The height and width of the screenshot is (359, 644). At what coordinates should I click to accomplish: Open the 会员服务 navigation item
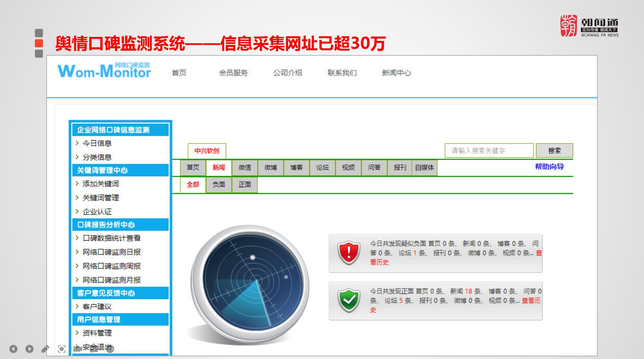pyautogui.click(x=233, y=73)
